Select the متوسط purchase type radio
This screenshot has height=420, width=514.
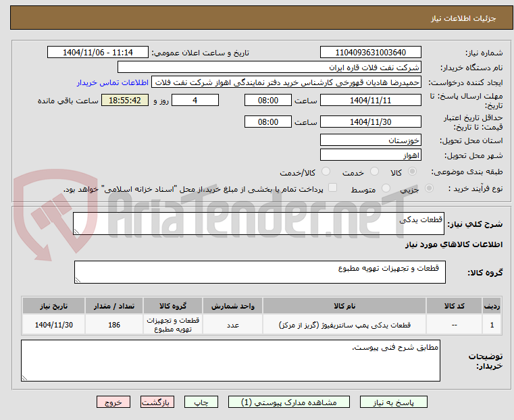(x=386, y=188)
